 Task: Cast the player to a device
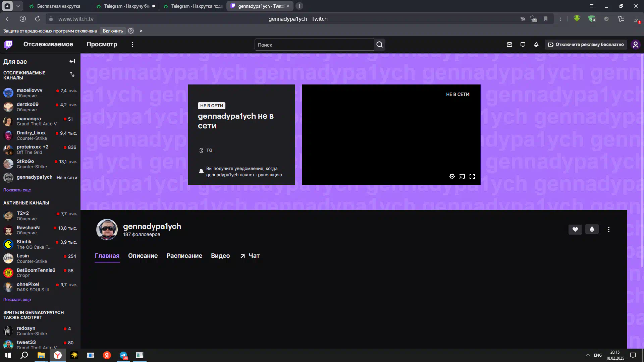click(x=462, y=176)
